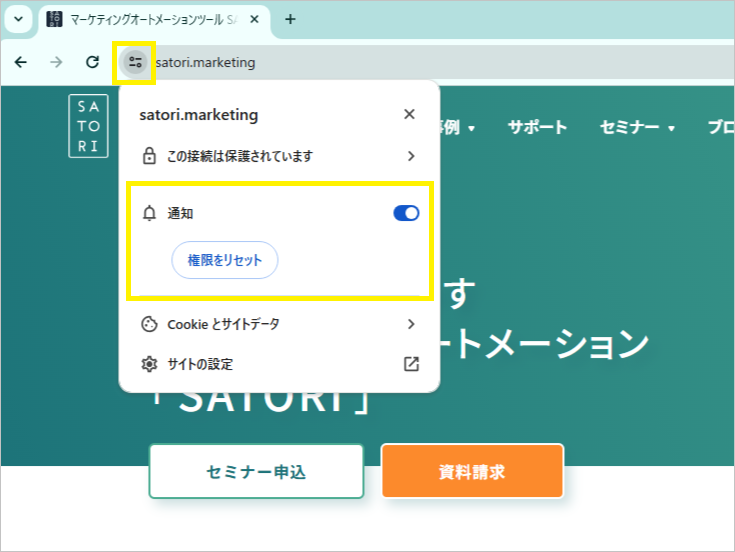Click the site settings gear icon

[149, 364]
